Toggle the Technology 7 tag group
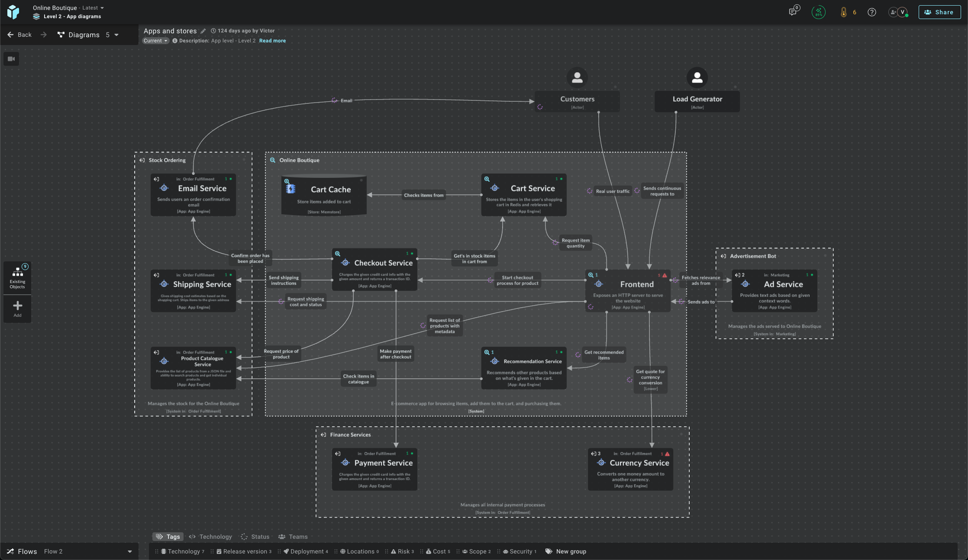The height and width of the screenshot is (560, 968). [x=182, y=551]
